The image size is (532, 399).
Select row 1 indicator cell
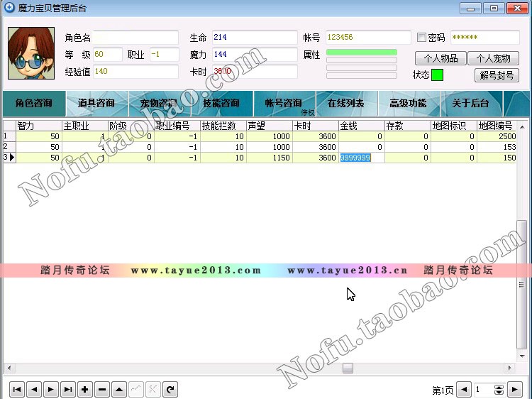tap(9, 136)
